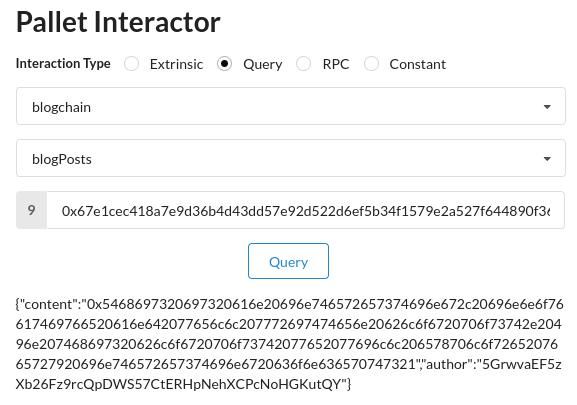Click the last line of the JSON output
The width and height of the screenshot is (577, 405).
[183, 384]
